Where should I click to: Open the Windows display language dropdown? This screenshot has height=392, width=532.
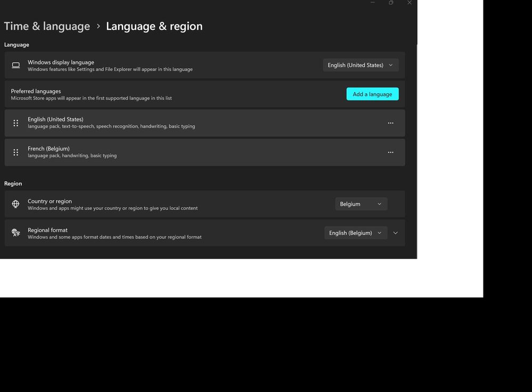coord(360,64)
